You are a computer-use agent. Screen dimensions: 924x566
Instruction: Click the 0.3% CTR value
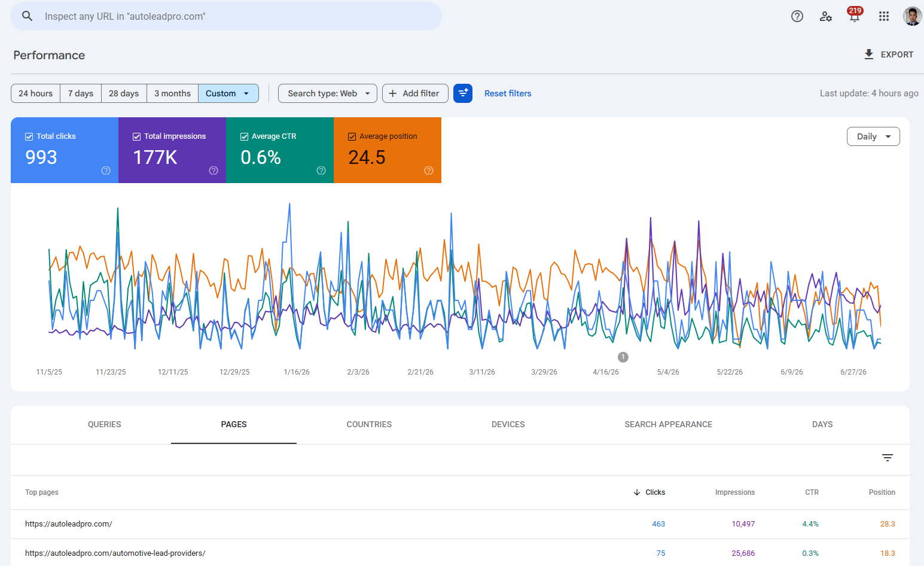[x=810, y=553]
